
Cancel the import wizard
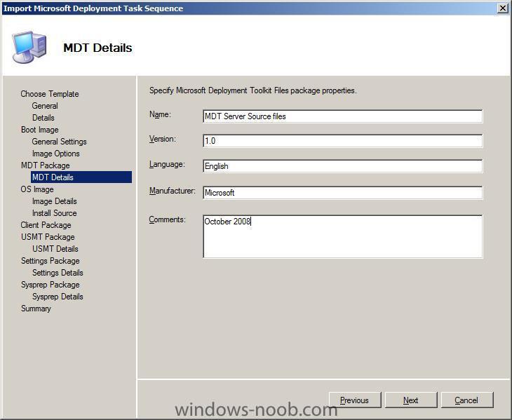467,400
